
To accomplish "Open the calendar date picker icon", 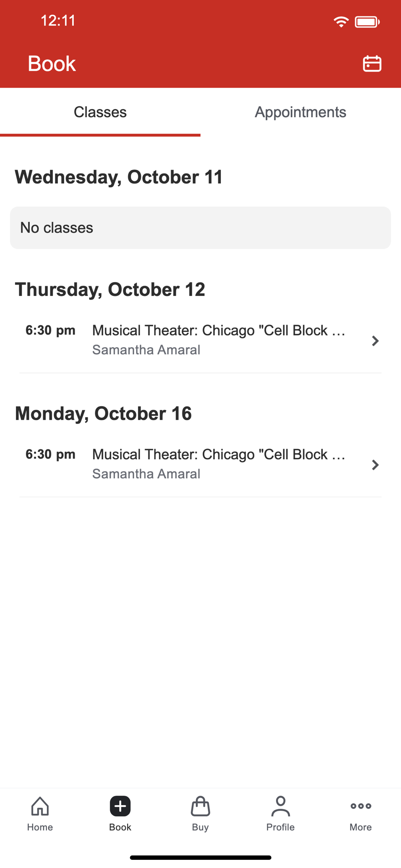I will pos(372,64).
